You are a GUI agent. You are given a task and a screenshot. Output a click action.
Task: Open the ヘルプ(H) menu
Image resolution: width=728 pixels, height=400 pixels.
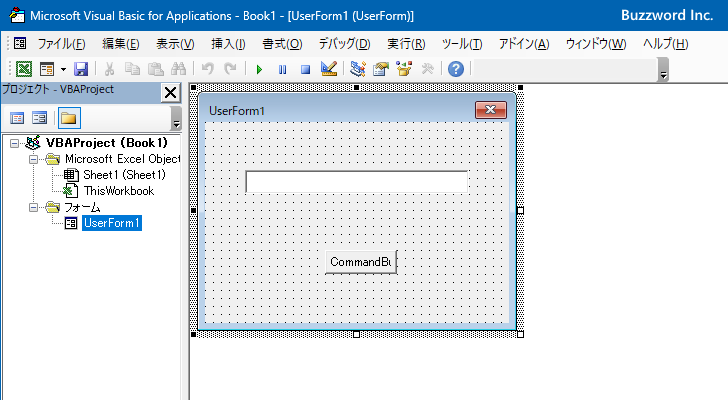coord(665,44)
